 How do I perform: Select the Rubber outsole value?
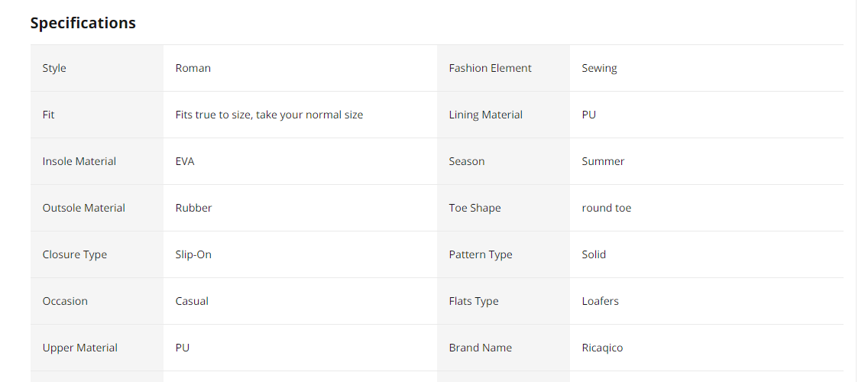pyautogui.click(x=194, y=208)
